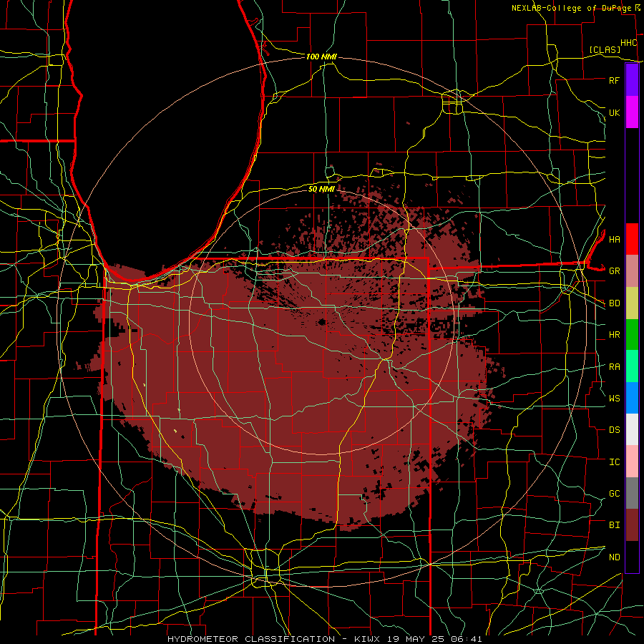644x644 pixels.
Task: Click the RA legend label
Action: 614,367
